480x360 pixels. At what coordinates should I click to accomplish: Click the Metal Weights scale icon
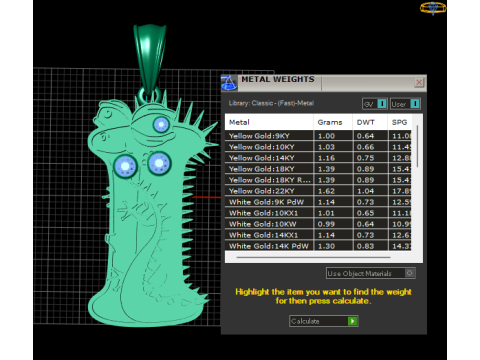[229, 83]
